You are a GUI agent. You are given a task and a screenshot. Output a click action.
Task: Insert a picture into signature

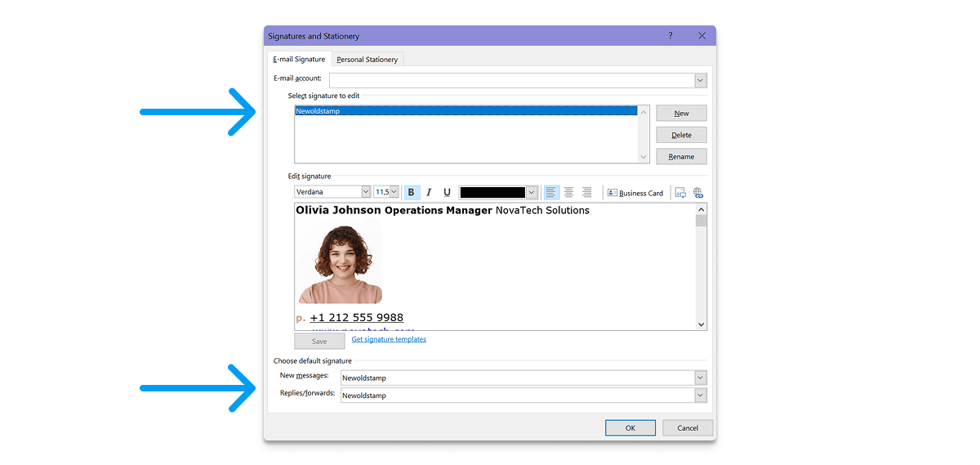click(679, 193)
